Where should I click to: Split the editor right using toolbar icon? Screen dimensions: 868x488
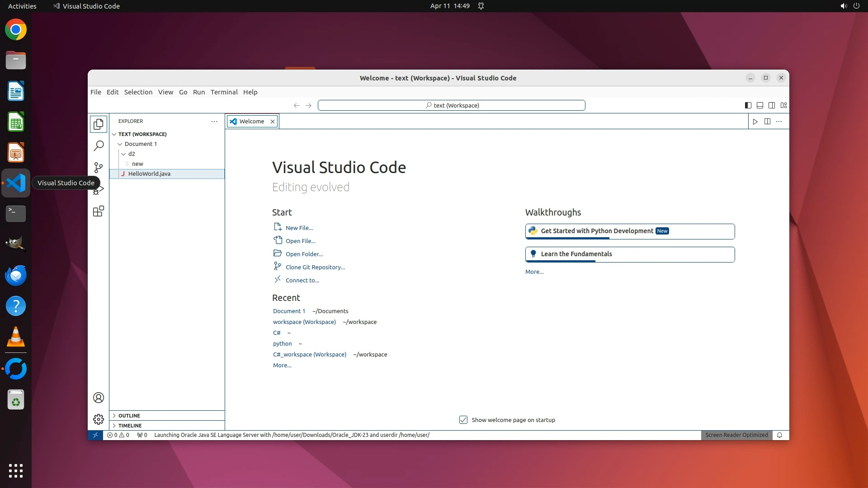coord(767,121)
